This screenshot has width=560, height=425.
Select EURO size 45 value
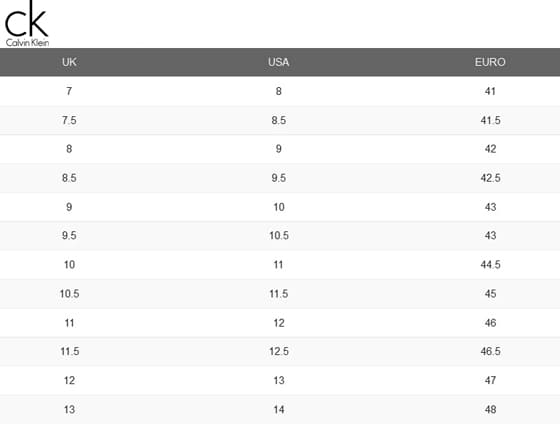click(x=490, y=294)
